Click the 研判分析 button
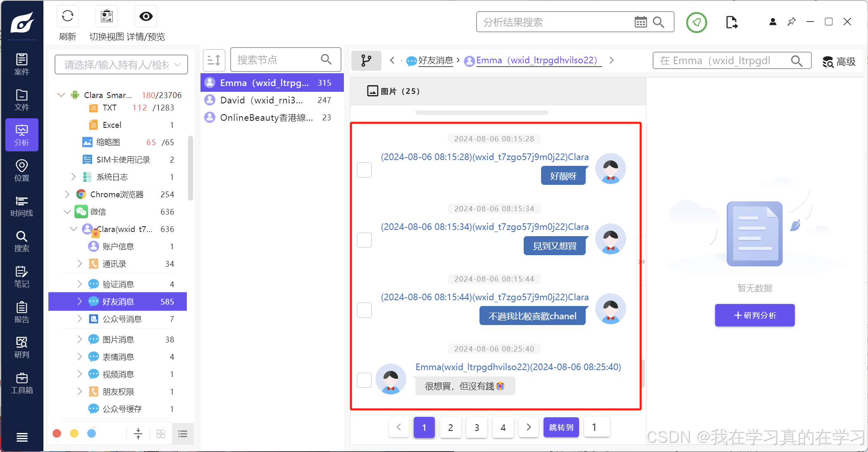Viewport: 868px width, 452px height. coord(754,315)
